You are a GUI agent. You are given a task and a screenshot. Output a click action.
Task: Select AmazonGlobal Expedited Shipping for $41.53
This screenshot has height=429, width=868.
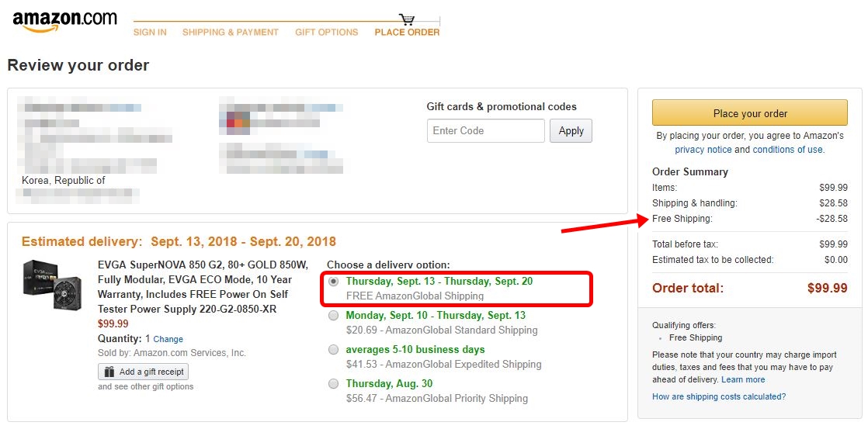click(334, 350)
